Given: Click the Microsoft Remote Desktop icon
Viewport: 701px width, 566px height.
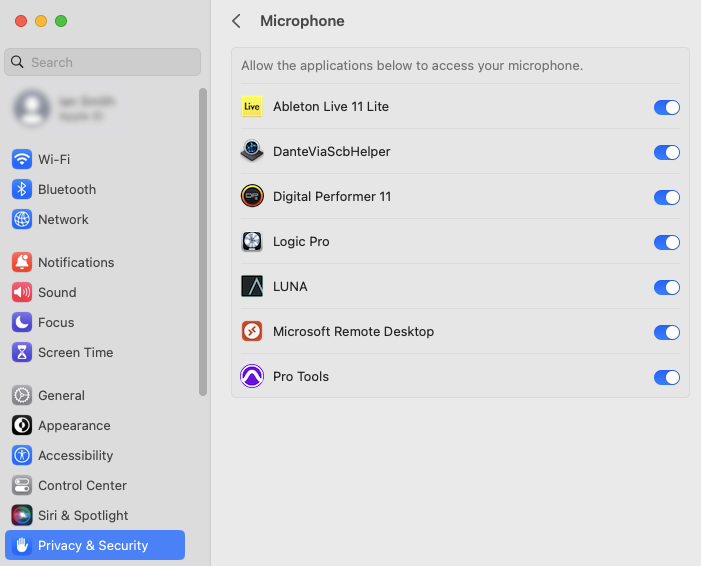Looking at the screenshot, I should (252, 332).
